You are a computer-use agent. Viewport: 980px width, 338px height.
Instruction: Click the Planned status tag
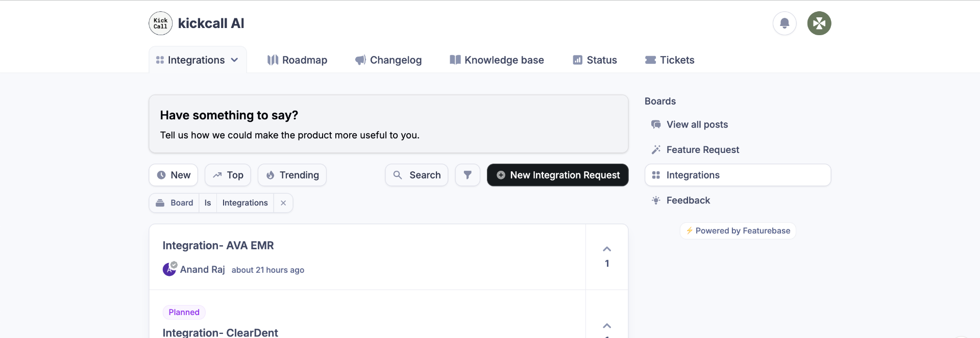[x=184, y=312]
